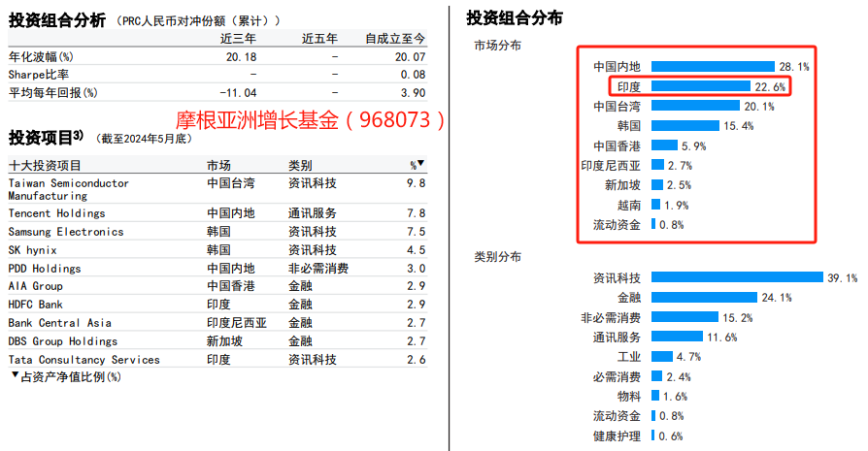The image size is (868, 451).
Task: Select the 近五年 column header
Action: point(319,39)
